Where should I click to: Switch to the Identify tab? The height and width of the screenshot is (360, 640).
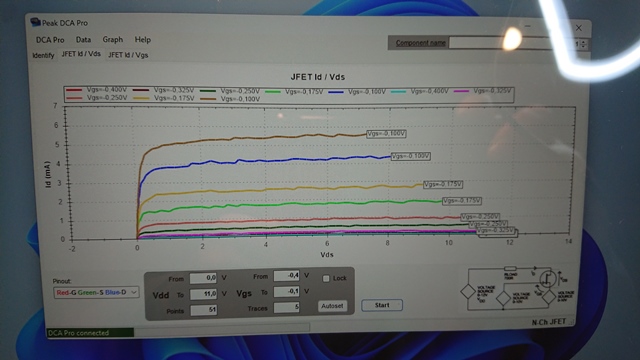(43, 55)
